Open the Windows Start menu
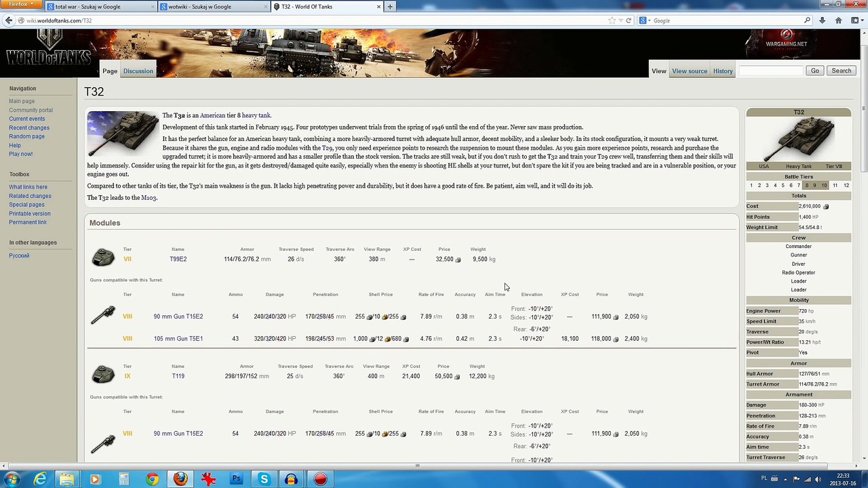 tap(12, 479)
